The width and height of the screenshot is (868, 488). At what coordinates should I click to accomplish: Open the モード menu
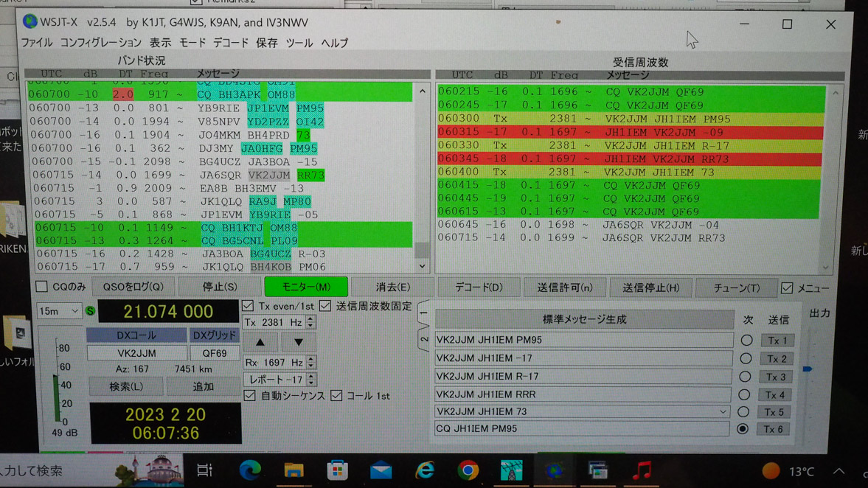pyautogui.click(x=192, y=43)
